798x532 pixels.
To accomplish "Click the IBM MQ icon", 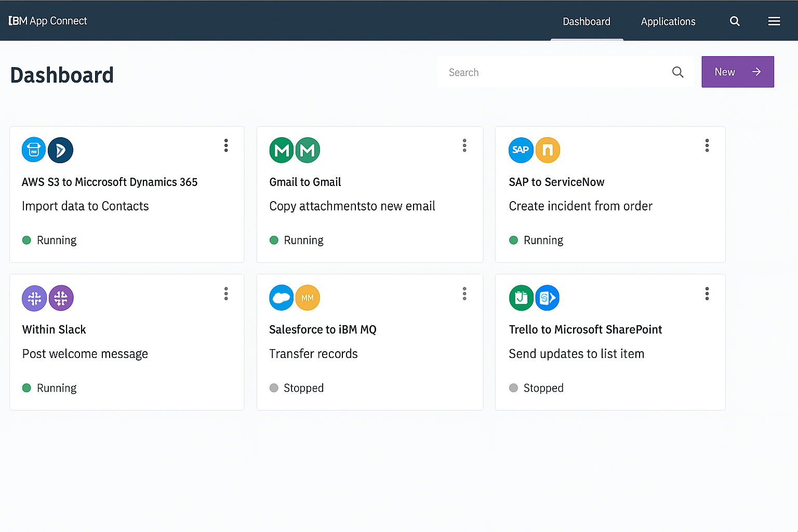I will point(308,298).
